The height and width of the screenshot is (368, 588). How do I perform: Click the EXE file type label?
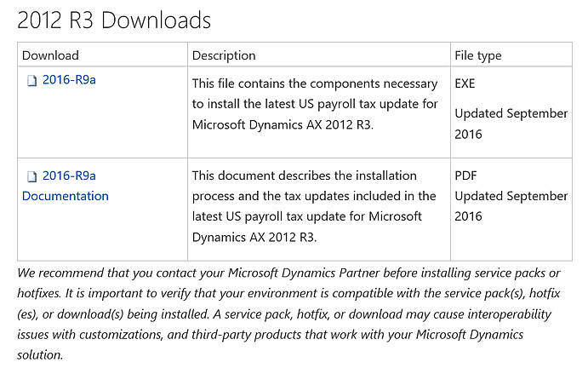click(x=465, y=83)
